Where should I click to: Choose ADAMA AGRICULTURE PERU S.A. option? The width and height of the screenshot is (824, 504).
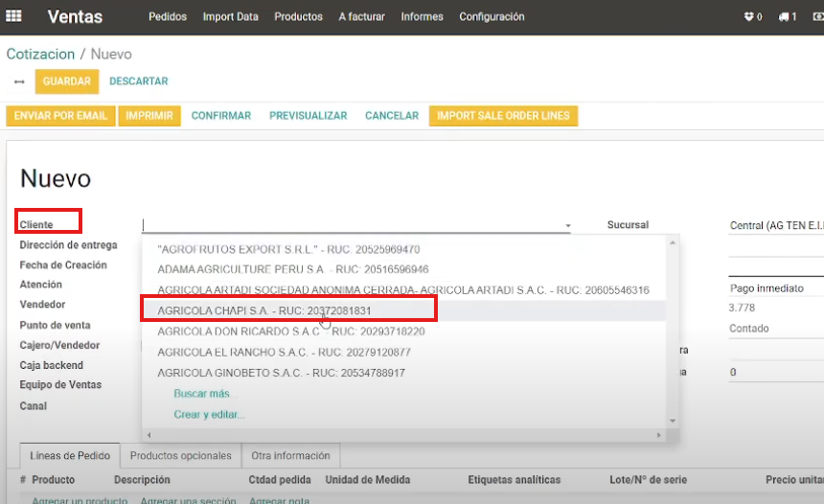[x=293, y=269]
